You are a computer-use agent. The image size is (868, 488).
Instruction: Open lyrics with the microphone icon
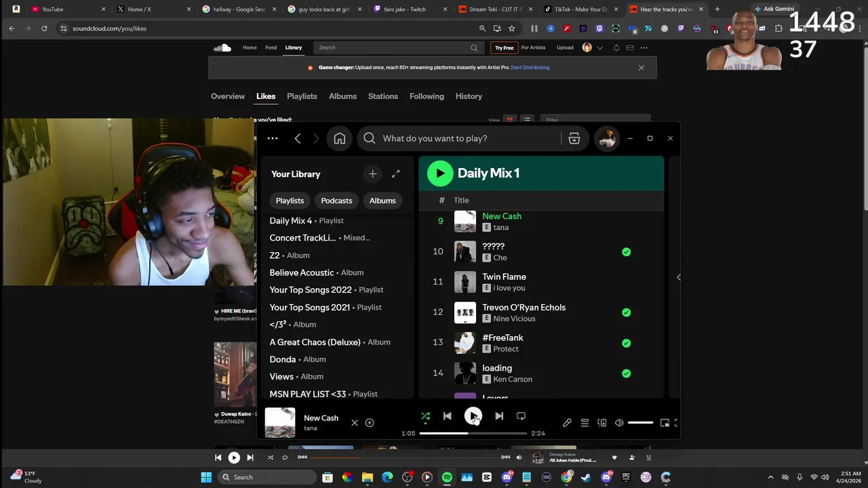[x=567, y=423]
